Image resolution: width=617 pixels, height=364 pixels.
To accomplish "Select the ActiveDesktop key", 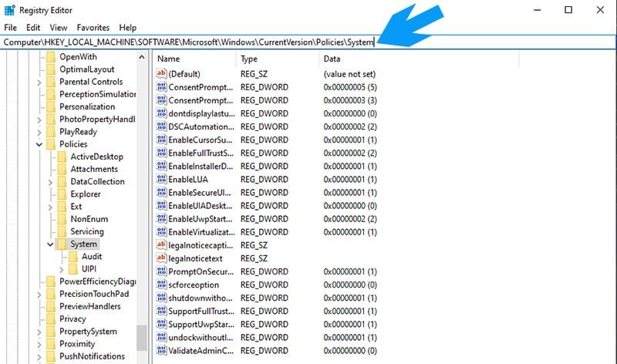I will (x=97, y=157).
